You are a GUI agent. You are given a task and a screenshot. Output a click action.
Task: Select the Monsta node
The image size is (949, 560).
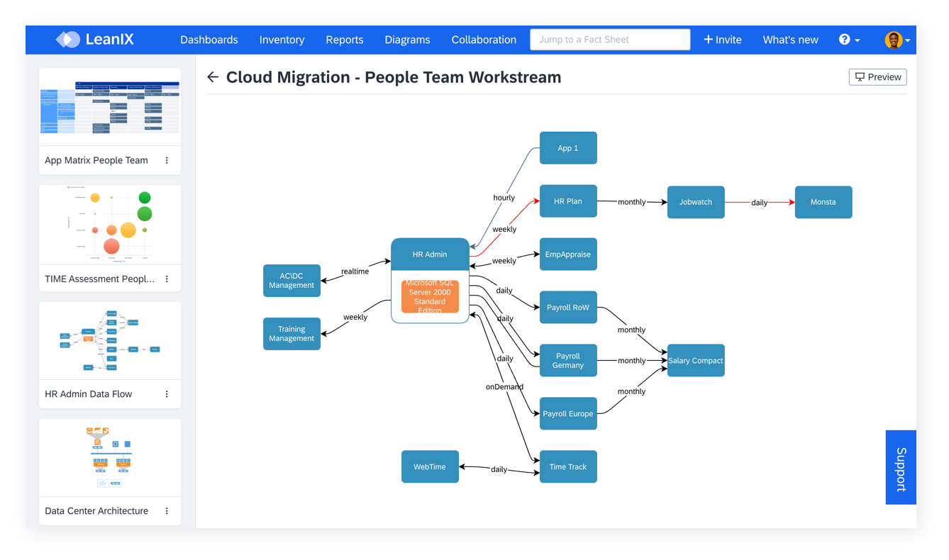point(823,202)
